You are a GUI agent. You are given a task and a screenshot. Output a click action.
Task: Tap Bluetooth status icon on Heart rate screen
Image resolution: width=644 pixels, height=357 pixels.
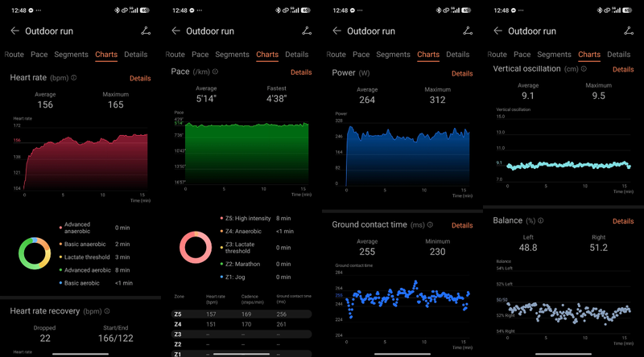point(117,10)
